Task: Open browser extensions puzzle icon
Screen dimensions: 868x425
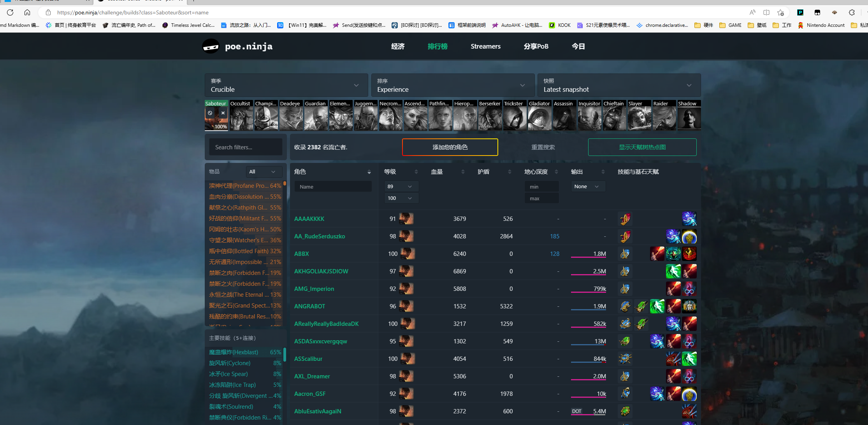Action: tap(852, 12)
